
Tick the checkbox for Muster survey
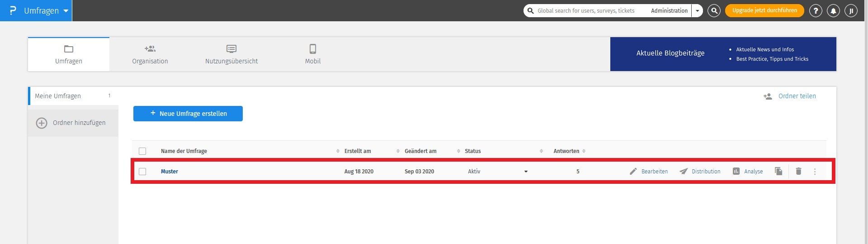142,172
